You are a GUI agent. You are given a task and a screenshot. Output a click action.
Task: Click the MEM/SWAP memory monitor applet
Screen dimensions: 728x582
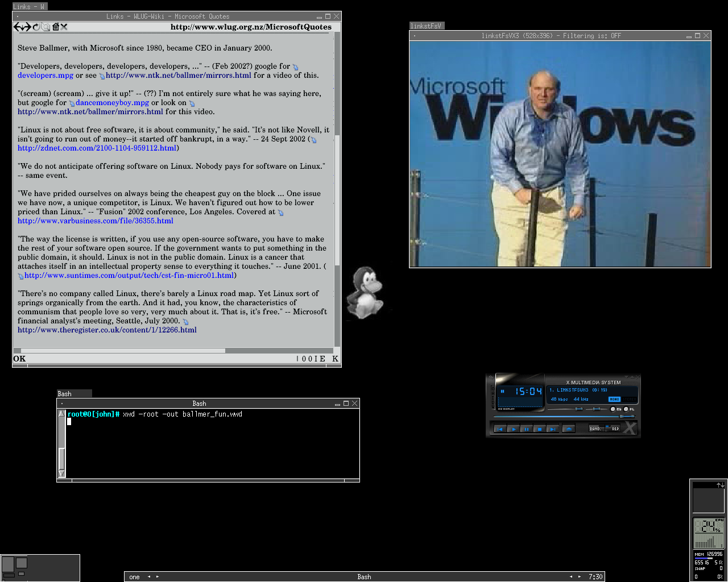[709, 565]
